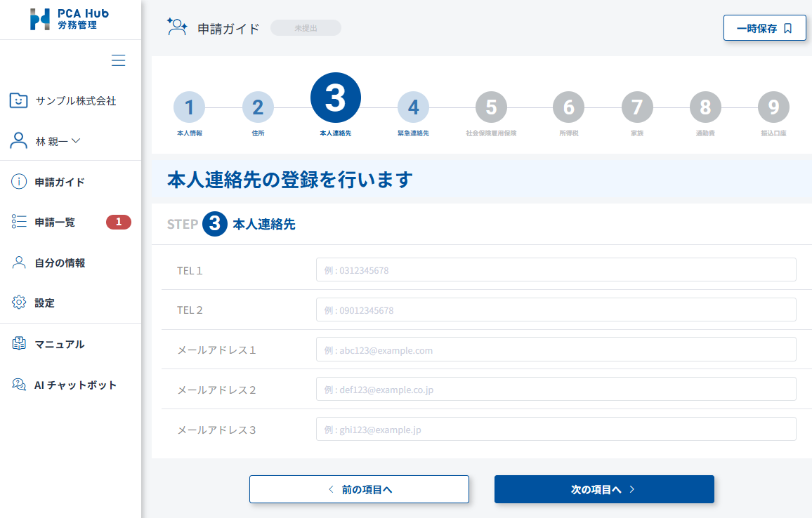The height and width of the screenshot is (518, 812).
Task: Click the 未提出 status badge
Action: (306, 27)
